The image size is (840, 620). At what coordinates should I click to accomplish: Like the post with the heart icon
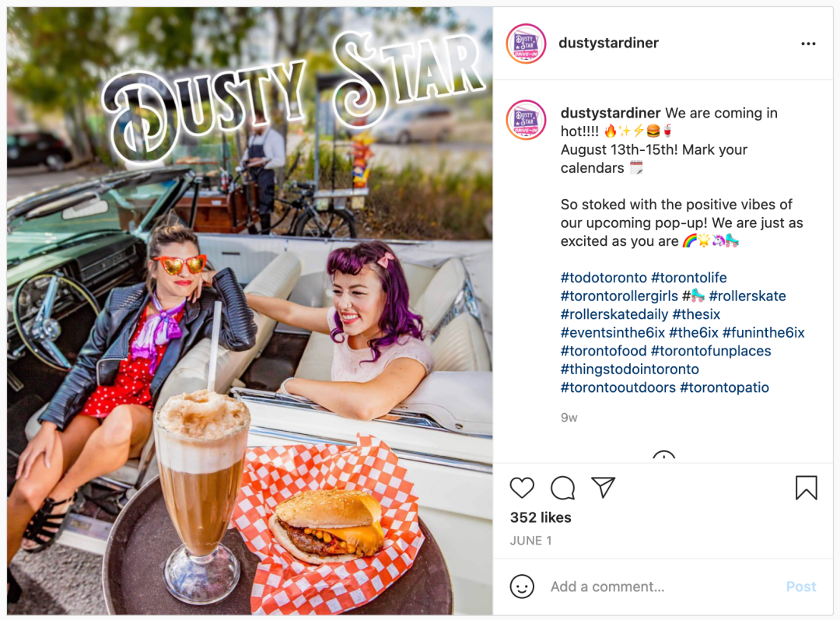[522, 488]
